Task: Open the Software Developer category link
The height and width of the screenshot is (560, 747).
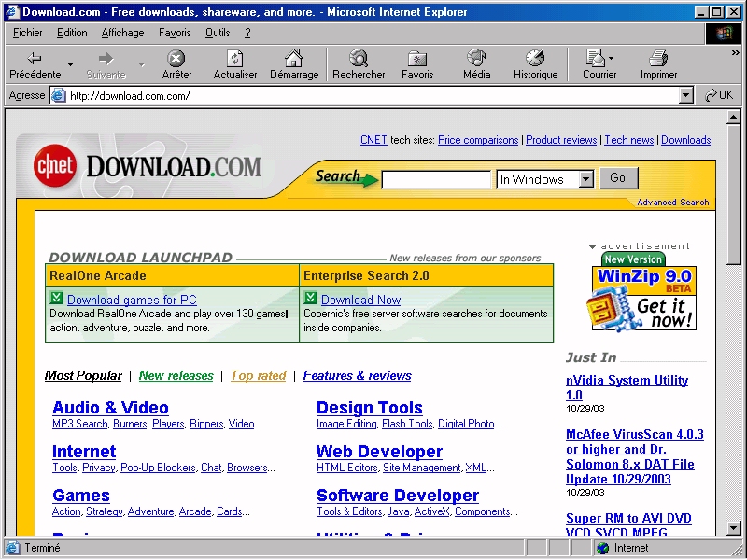Action: 398,496
